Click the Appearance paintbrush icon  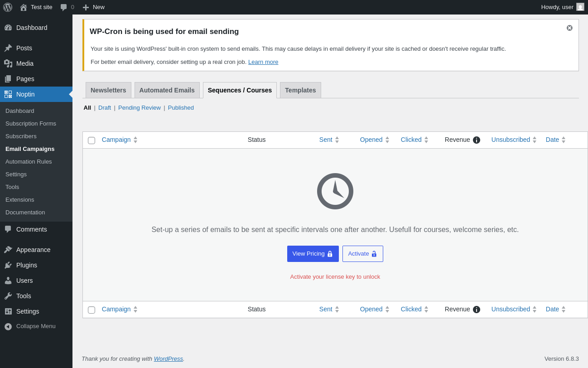point(8,250)
